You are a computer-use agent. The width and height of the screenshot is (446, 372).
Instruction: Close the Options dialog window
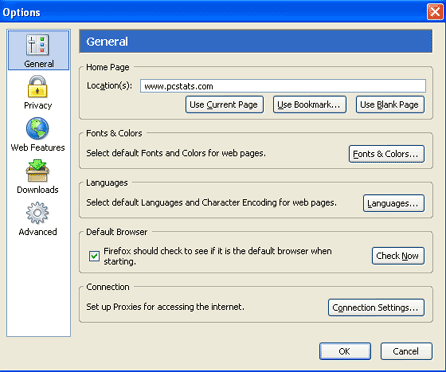click(x=435, y=12)
